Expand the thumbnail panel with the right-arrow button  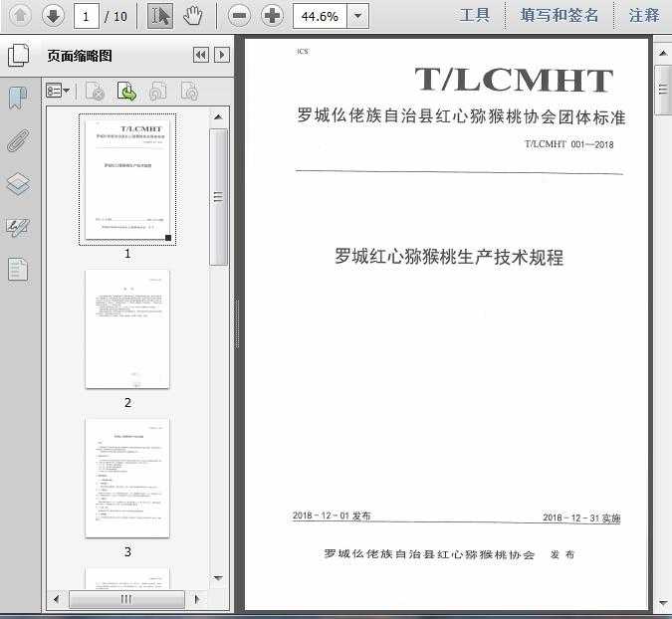click(x=222, y=55)
